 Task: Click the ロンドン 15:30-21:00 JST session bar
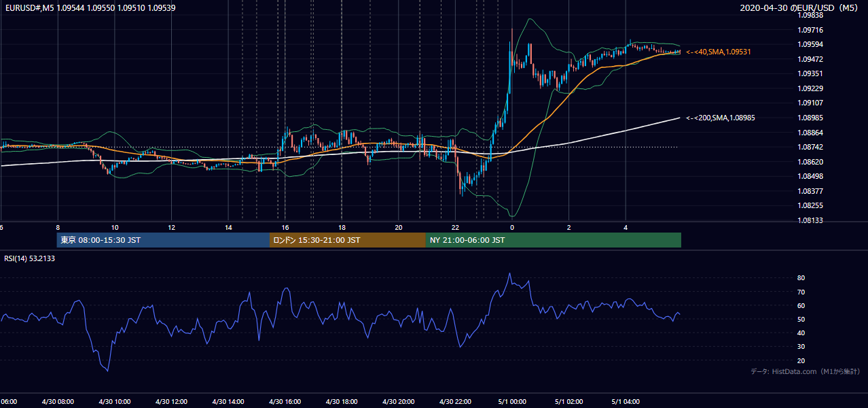pyautogui.click(x=348, y=240)
